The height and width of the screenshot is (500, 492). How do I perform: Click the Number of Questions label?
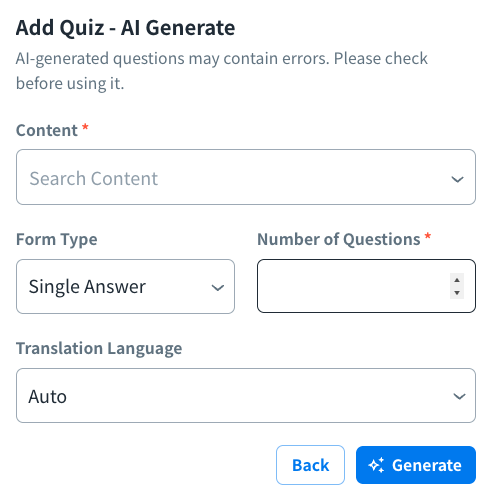click(339, 239)
